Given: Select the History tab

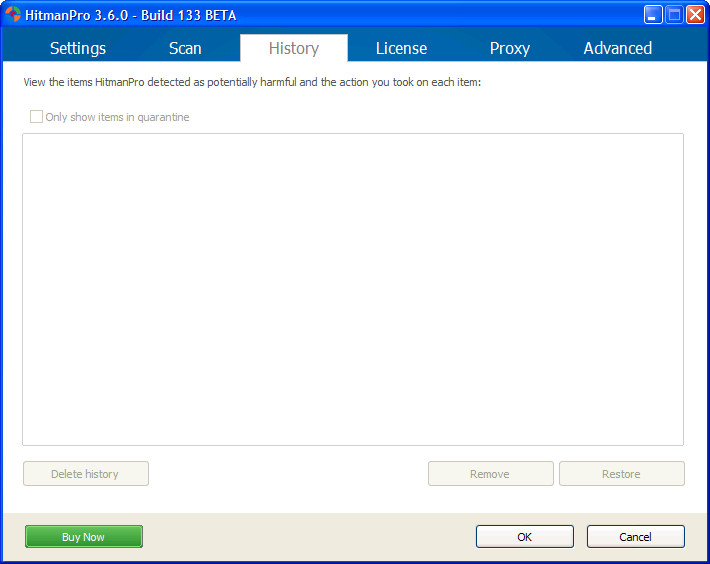Looking at the screenshot, I should (x=294, y=48).
